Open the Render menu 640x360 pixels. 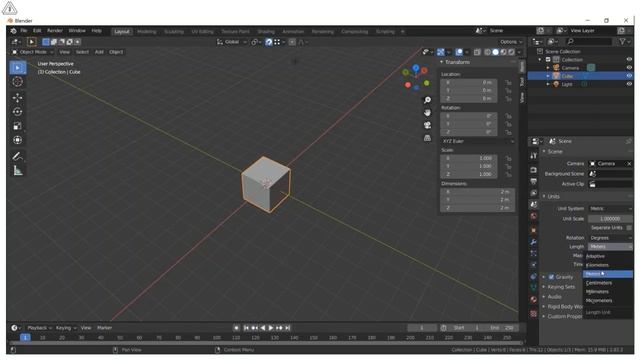click(55, 31)
